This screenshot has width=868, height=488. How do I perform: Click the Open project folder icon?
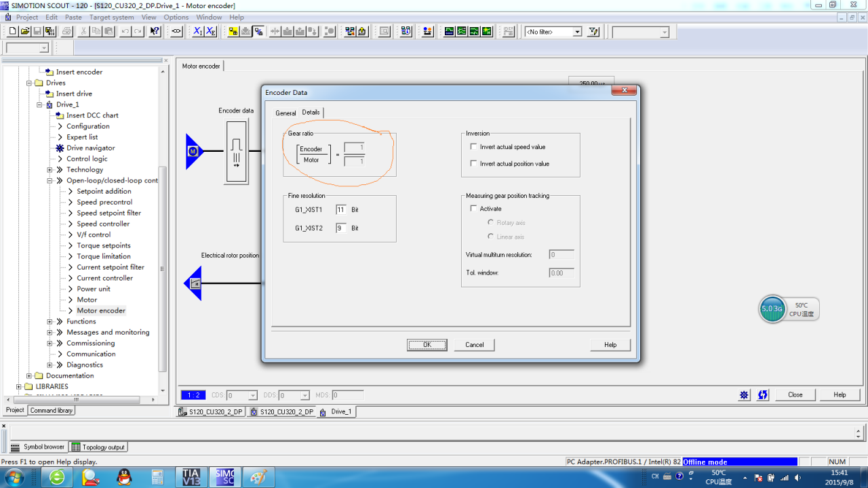click(25, 31)
